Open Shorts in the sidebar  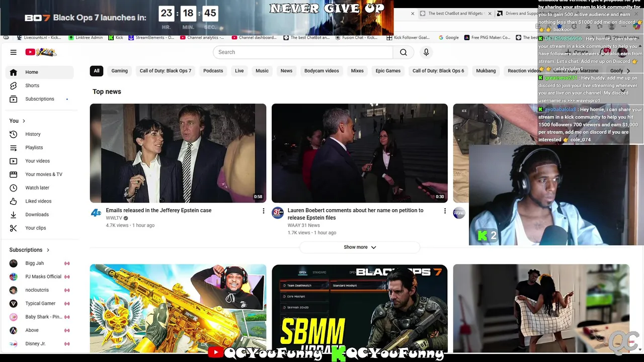pos(40,85)
